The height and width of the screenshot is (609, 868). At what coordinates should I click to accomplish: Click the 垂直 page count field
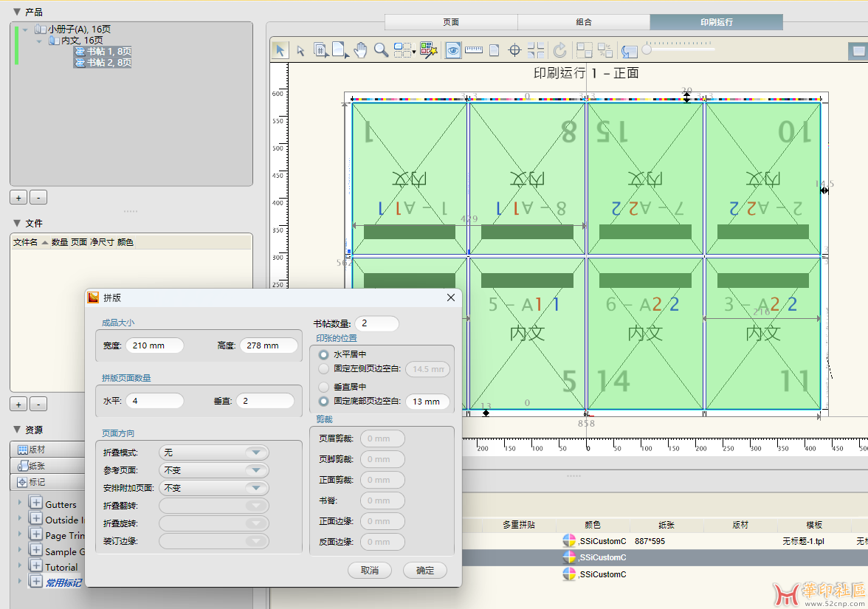[x=265, y=401]
